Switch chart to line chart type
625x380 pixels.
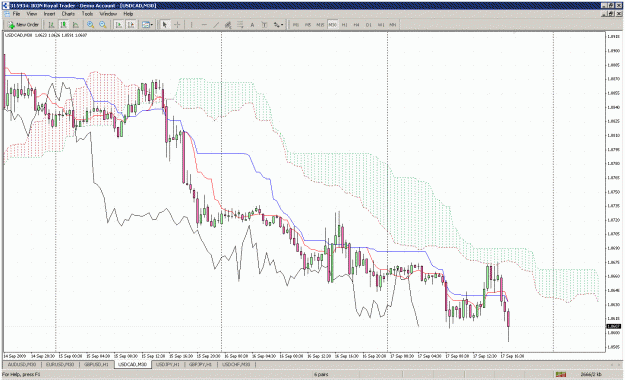click(76, 25)
